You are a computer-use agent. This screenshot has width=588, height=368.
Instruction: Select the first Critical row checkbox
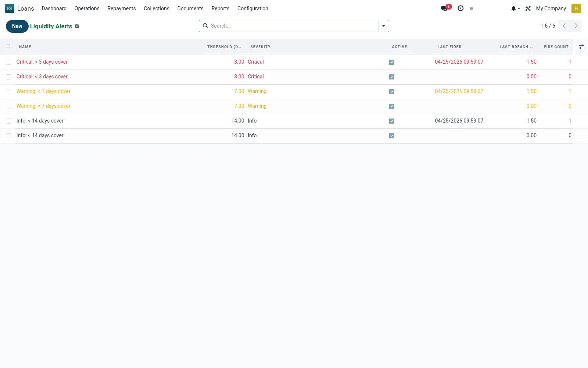point(8,62)
